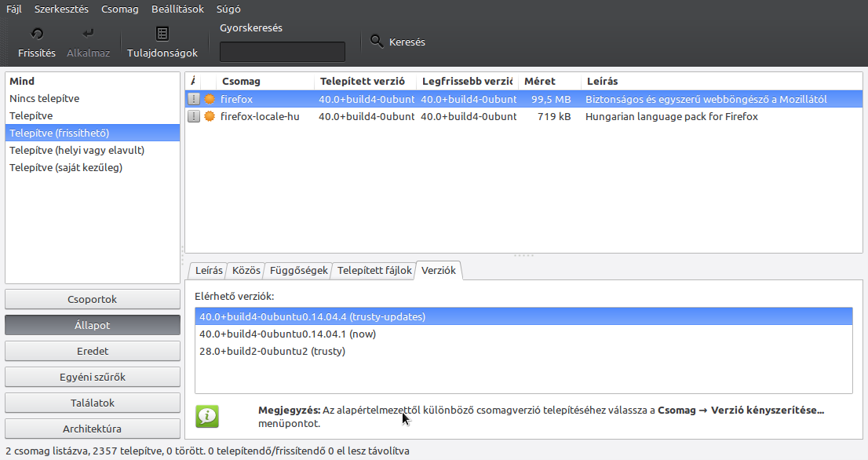This screenshot has width=868, height=460.
Task: Select the firefox package name
Action: pos(236,99)
